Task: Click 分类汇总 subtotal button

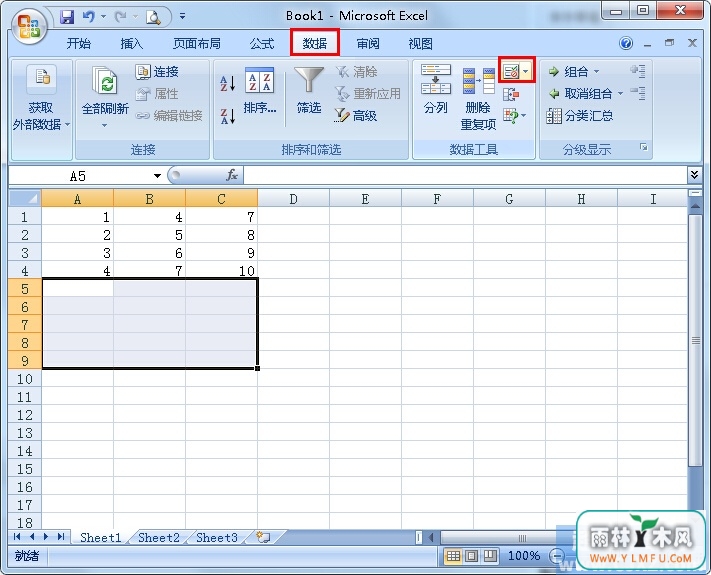Action: coord(580,116)
